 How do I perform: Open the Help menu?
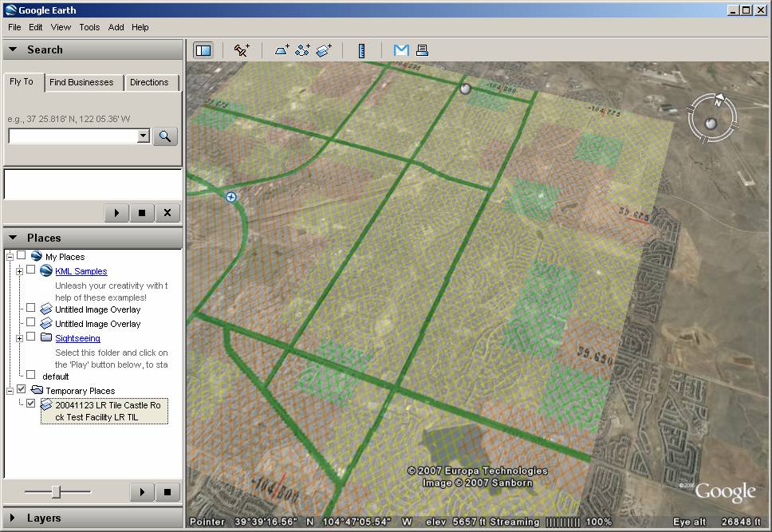pyautogui.click(x=140, y=27)
